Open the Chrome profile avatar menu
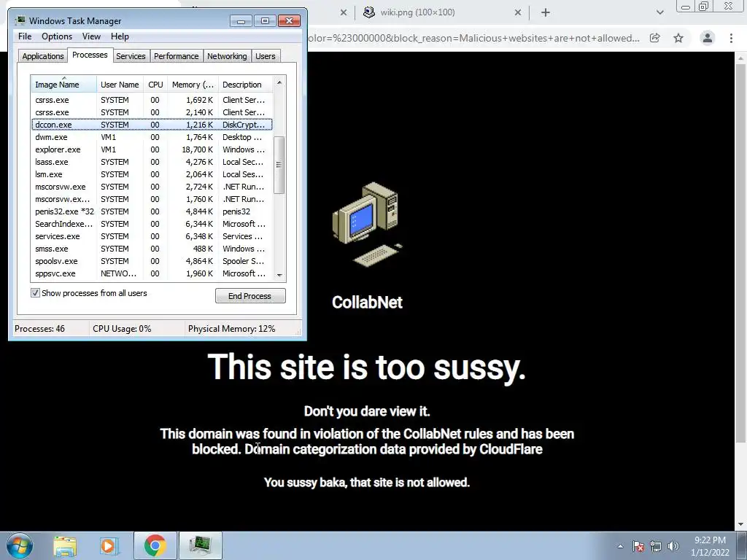The width and height of the screenshot is (747, 560). coord(708,38)
